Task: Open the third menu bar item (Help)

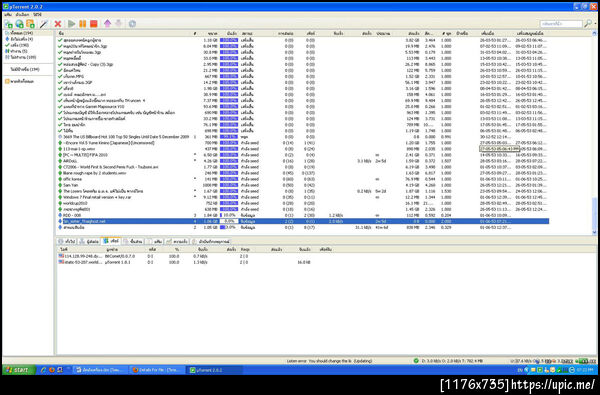Action: click(x=37, y=15)
